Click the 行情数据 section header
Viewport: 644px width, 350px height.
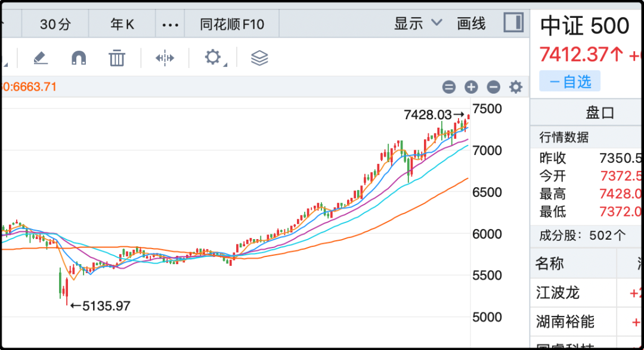(x=564, y=137)
